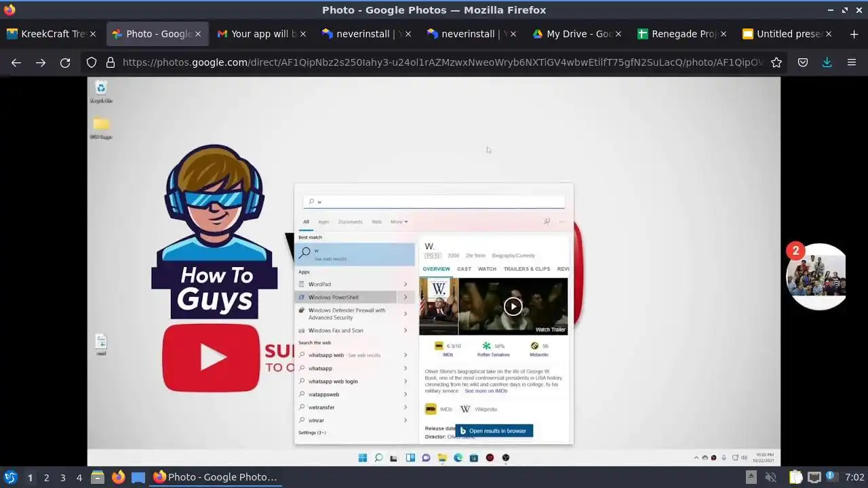Click the Recycle Bin icon in the photo

[101, 91]
